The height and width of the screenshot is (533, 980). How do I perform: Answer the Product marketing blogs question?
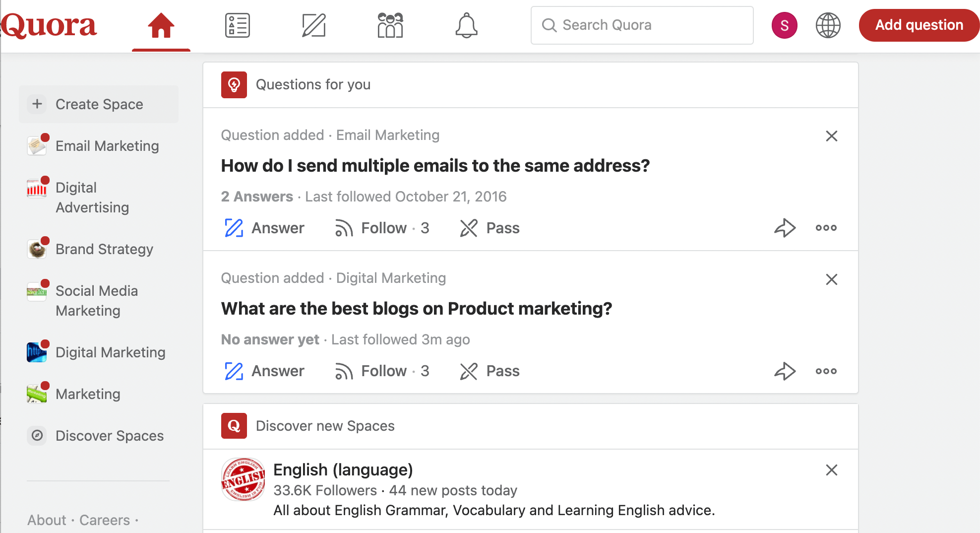tap(264, 371)
